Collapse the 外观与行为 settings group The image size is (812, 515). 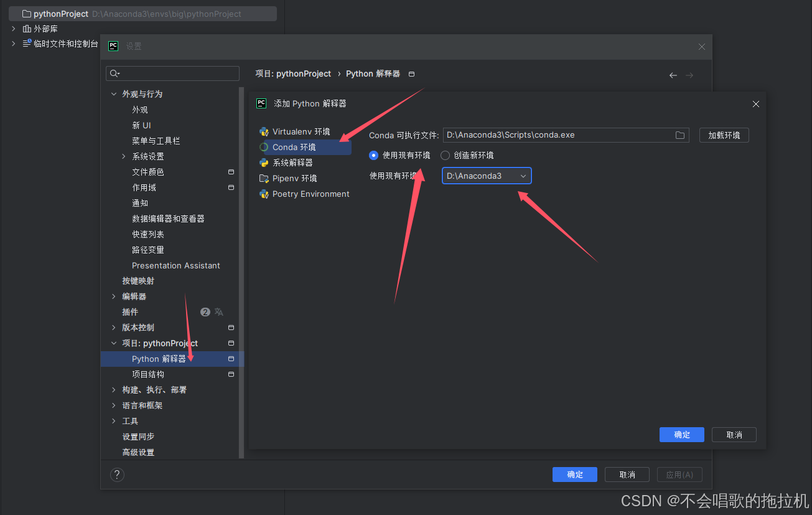(113, 94)
